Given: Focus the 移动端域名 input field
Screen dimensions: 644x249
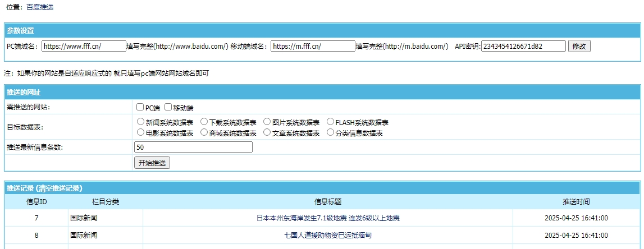Looking at the screenshot, I should [x=312, y=46].
